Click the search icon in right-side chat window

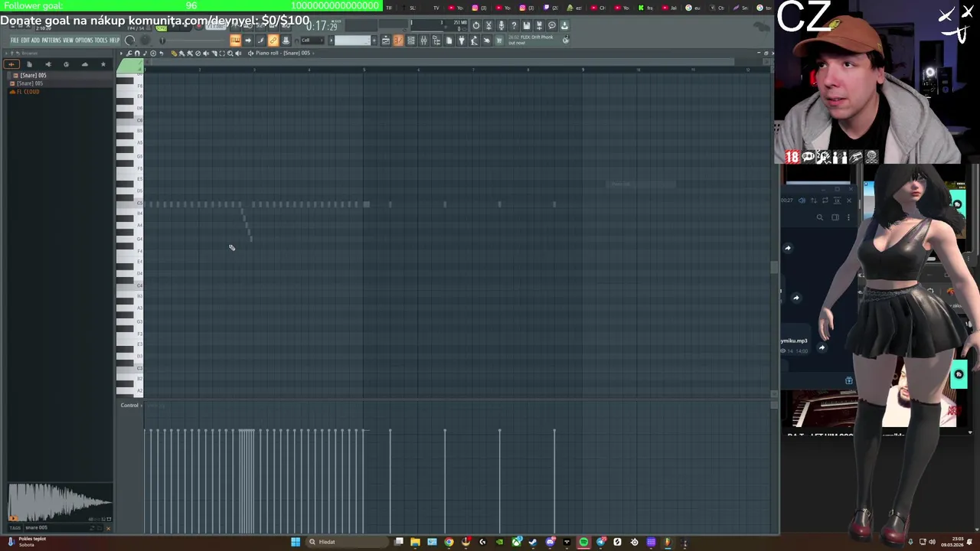coord(819,217)
